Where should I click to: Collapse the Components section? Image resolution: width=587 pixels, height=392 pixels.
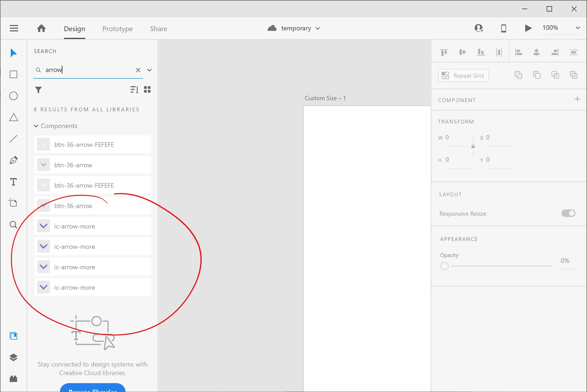point(36,126)
